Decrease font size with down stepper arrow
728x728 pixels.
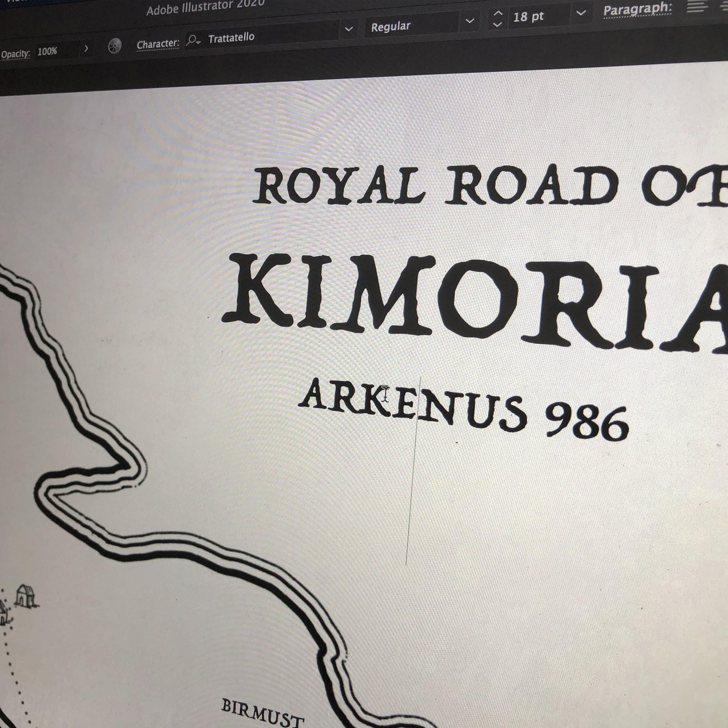[498, 25]
